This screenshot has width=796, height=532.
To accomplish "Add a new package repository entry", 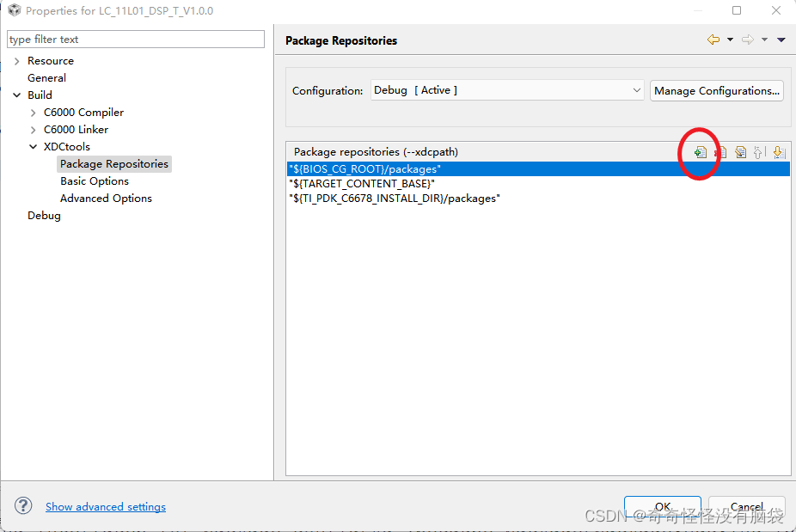I will pyautogui.click(x=701, y=152).
